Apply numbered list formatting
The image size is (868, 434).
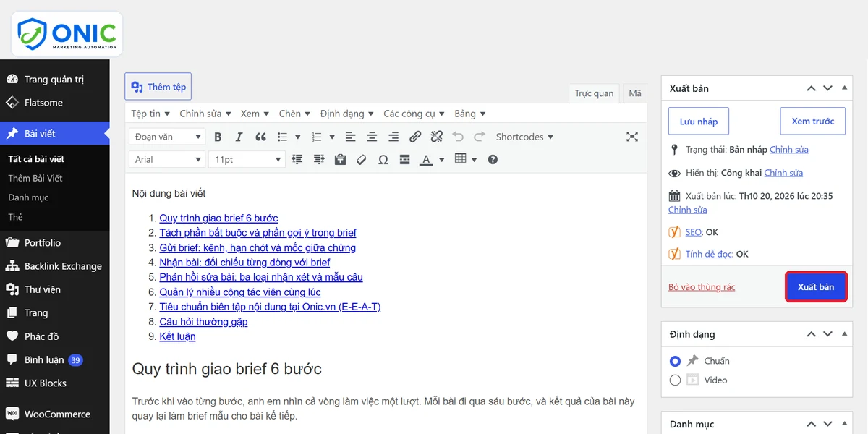point(316,137)
